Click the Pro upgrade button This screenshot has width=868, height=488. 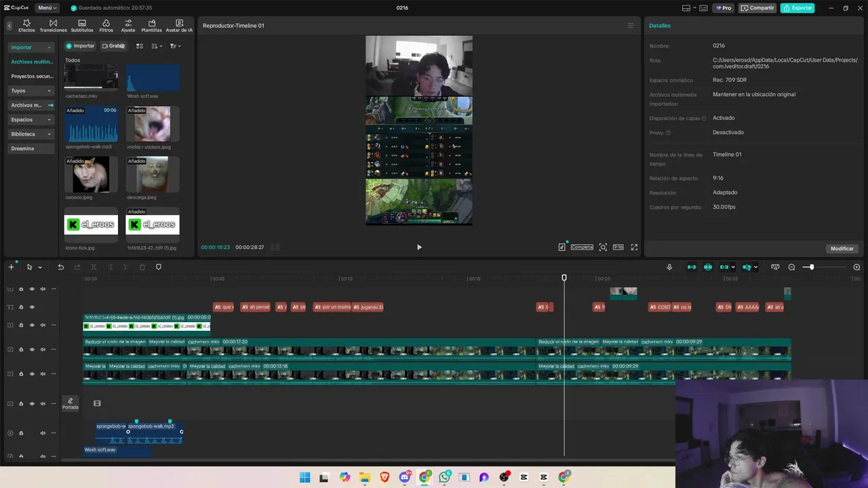(x=723, y=8)
